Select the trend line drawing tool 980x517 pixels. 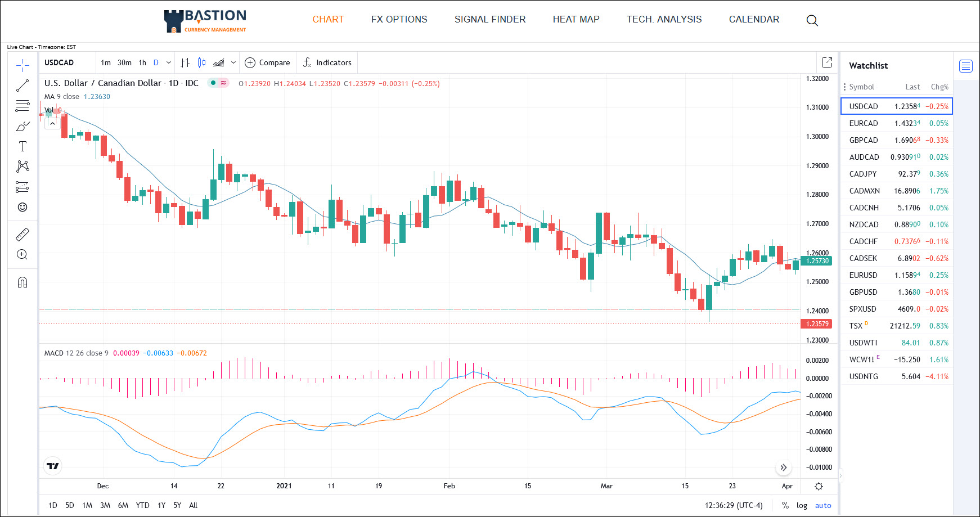click(x=23, y=86)
